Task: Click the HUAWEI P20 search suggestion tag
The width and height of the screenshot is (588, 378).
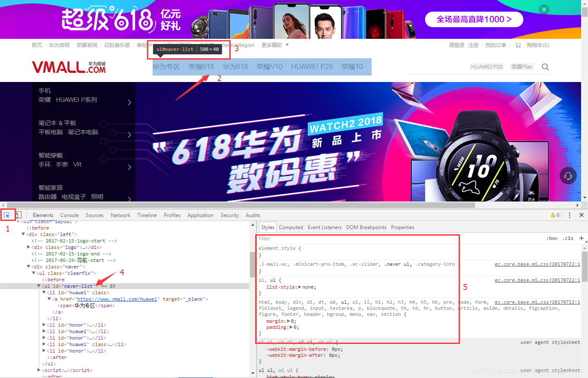Action: 487,66
